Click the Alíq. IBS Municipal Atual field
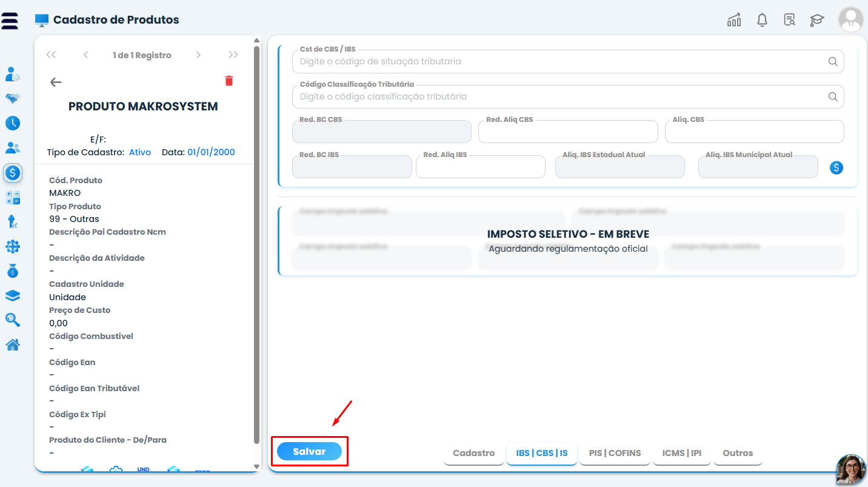Screen dimensions: 868x487 pos(758,167)
